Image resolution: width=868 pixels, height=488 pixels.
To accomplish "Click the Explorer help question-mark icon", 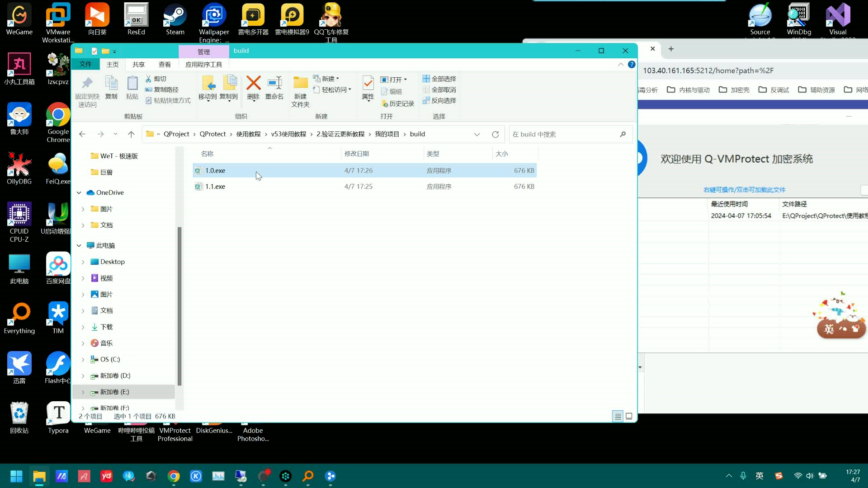I will (632, 65).
